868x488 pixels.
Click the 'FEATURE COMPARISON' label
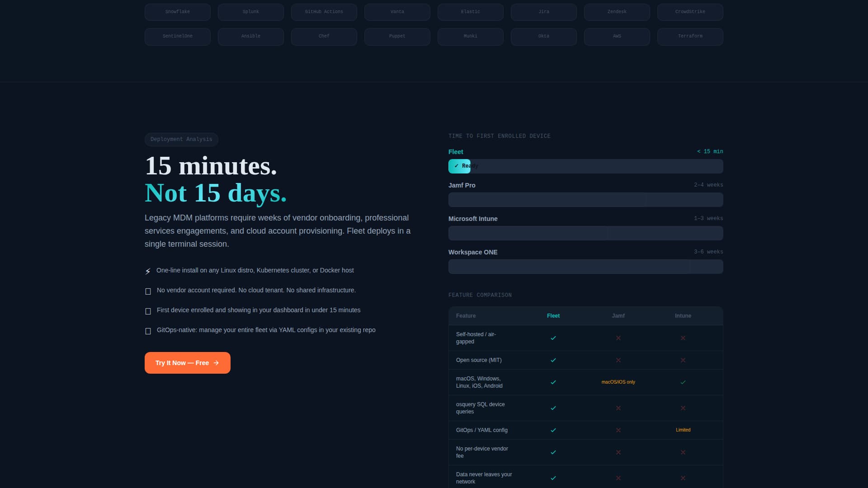(480, 295)
